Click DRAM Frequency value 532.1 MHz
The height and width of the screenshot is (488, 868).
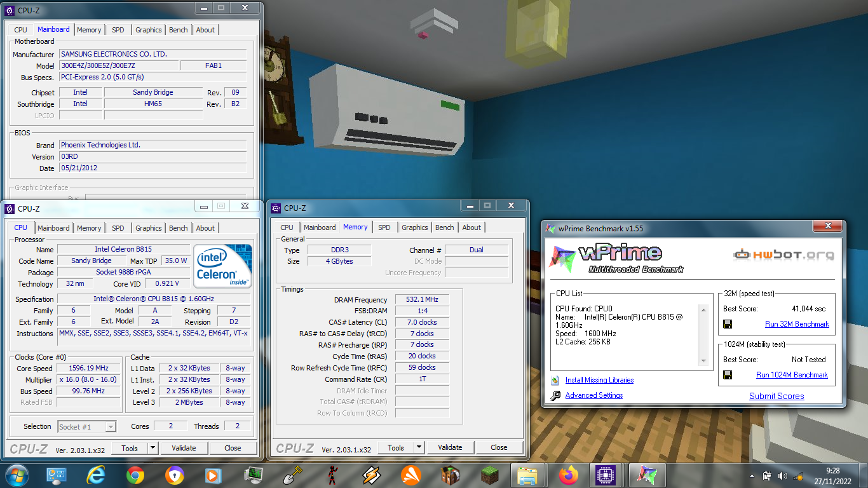pyautogui.click(x=421, y=299)
